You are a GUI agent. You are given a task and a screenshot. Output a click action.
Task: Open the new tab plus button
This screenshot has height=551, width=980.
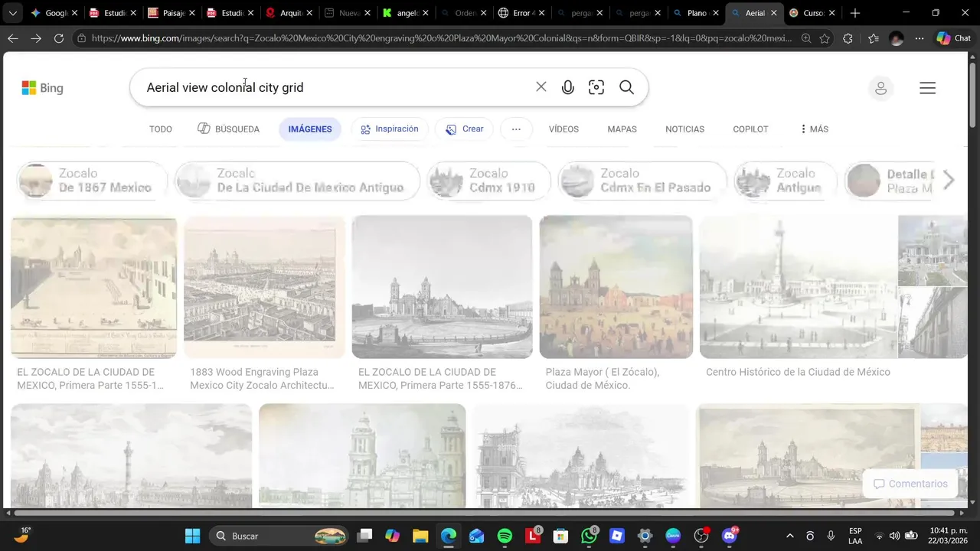855,13
